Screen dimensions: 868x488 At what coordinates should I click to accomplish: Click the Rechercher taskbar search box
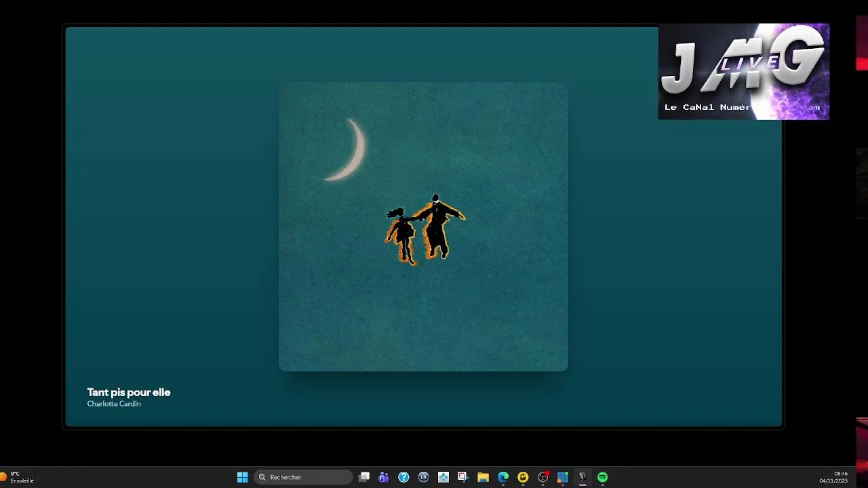pyautogui.click(x=303, y=477)
